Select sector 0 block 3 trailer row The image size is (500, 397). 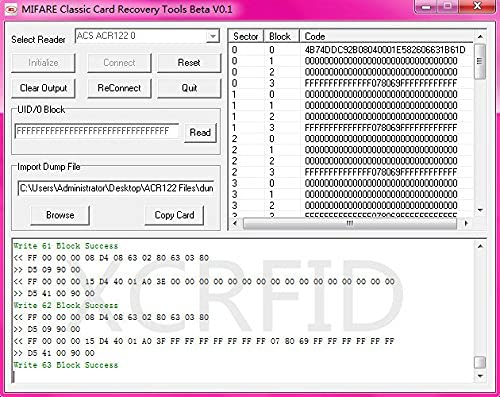[x=351, y=83]
